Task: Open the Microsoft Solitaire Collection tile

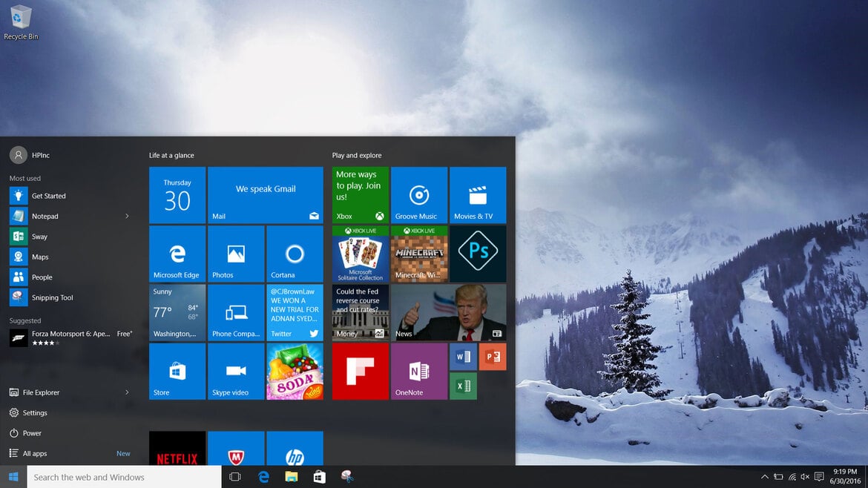Action: tap(361, 254)
